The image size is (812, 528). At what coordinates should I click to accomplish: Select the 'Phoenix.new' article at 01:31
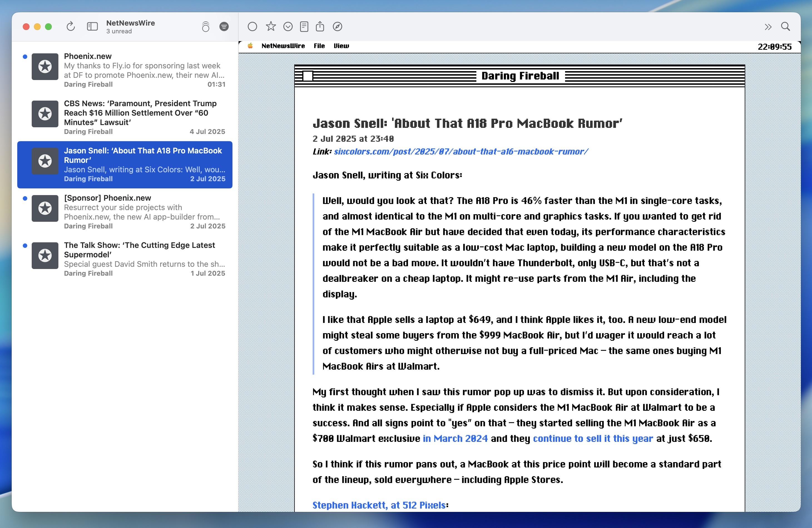coord(125,70)
